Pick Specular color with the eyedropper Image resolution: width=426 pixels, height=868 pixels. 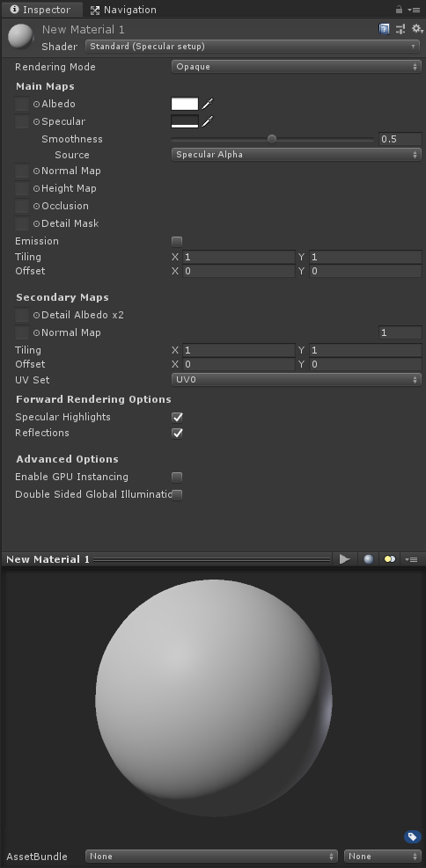(207, 121)
